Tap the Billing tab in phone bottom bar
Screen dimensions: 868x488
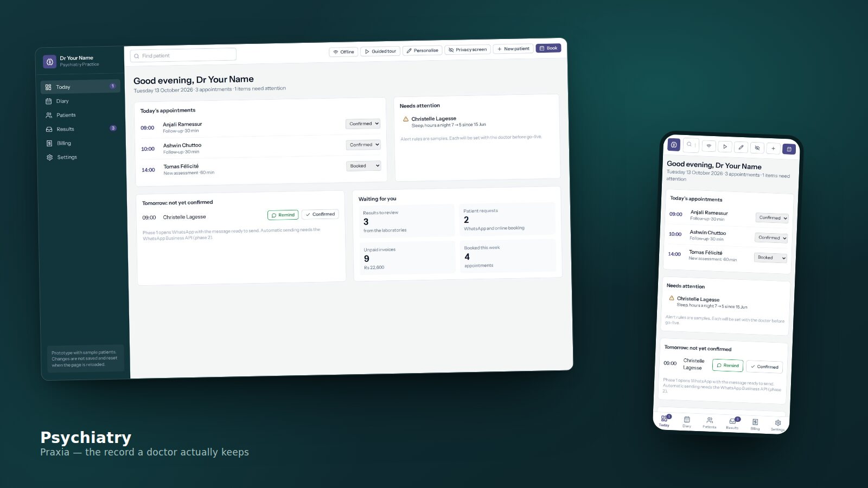coord(755,425)
